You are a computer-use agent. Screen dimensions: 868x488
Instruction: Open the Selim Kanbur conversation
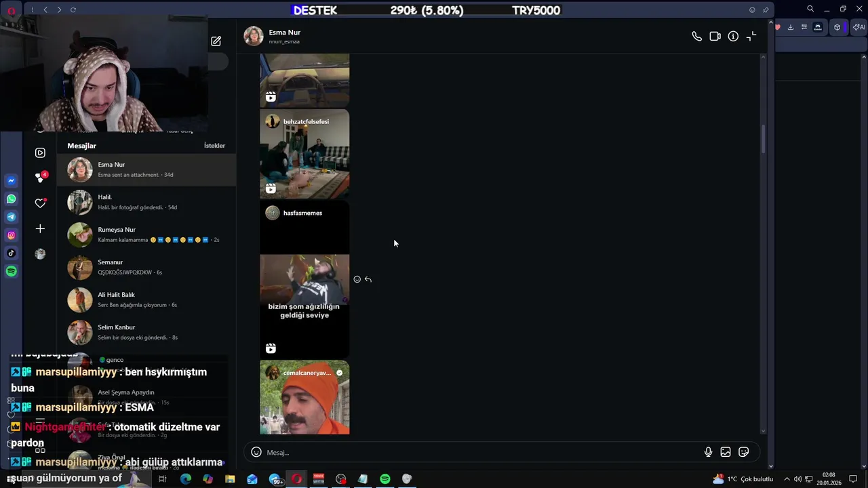point(146,332)
